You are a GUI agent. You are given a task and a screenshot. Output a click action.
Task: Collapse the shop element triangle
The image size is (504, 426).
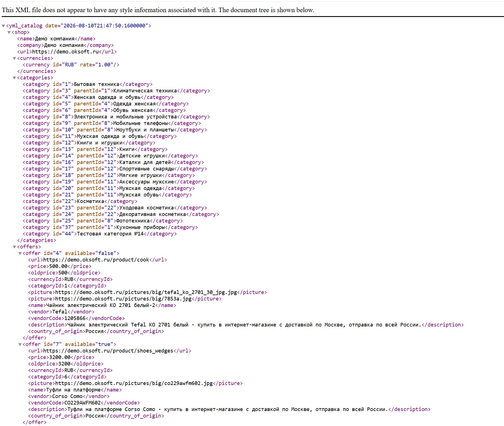[x=9, y=33]
